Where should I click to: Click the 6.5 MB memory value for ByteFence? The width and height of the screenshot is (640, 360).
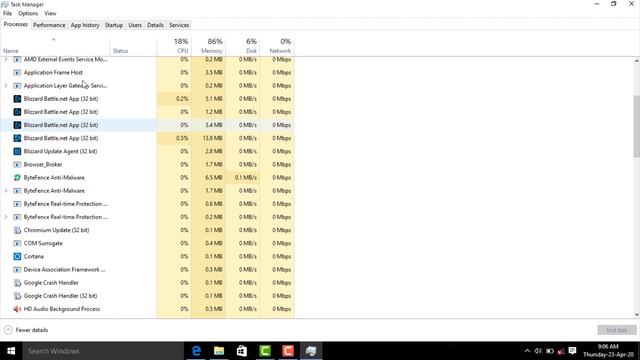pyautogui.click(x=213, y=178)
